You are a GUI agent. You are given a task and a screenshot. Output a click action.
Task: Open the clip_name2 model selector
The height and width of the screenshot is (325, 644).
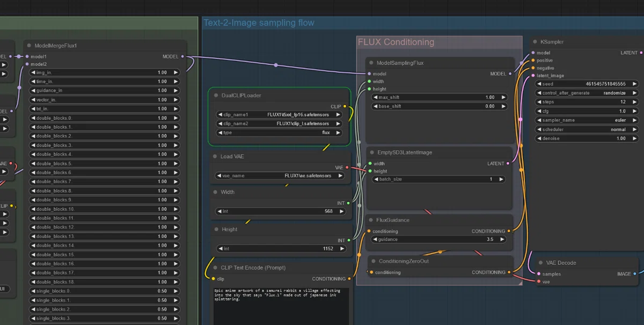click(279, 124)
